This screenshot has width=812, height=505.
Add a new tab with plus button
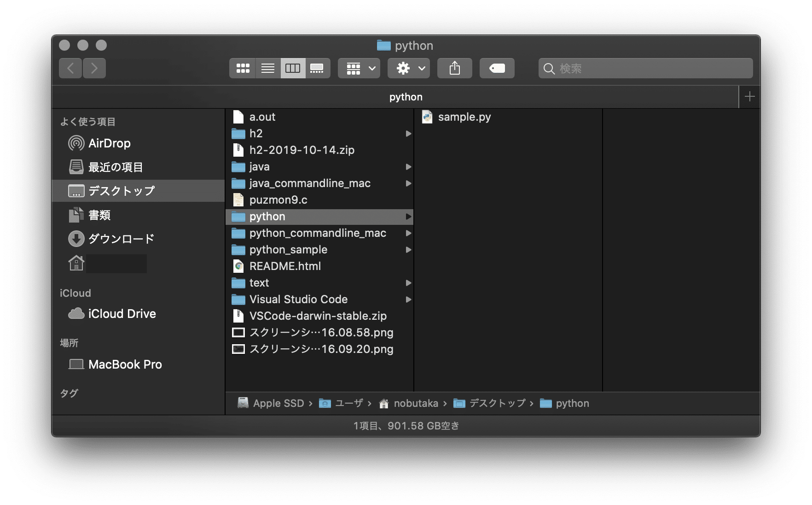(749, 97)
